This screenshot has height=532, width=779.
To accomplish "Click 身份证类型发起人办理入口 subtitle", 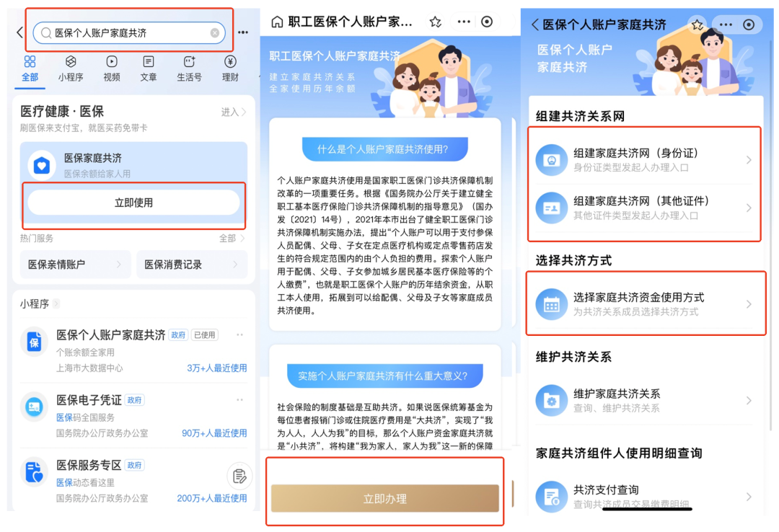I will (631, 167).
